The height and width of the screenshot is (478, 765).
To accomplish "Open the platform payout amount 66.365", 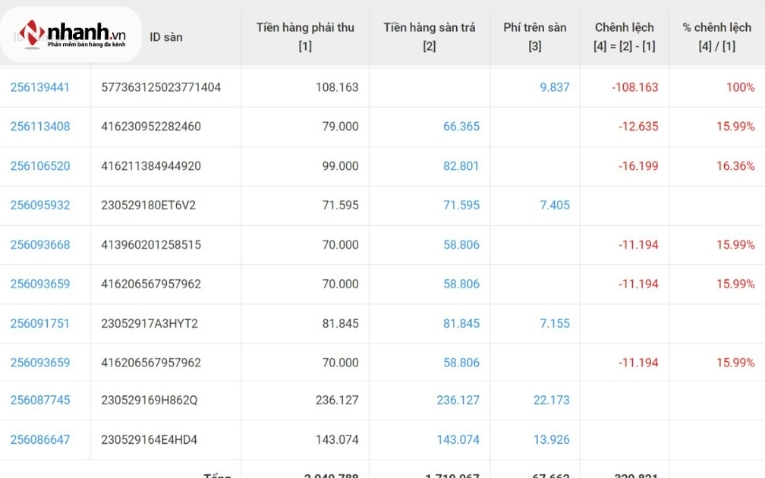I will point(461,126).
